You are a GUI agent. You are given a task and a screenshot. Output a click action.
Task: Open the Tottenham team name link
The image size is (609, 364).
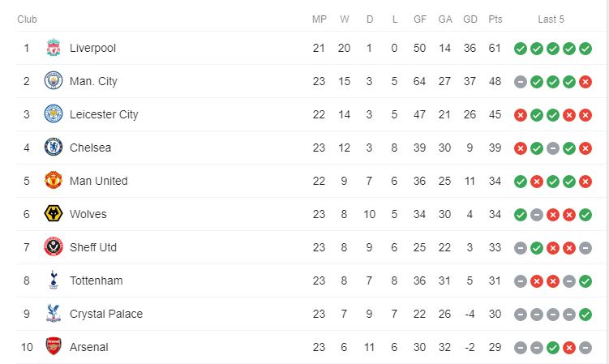[x=96, y=280]
